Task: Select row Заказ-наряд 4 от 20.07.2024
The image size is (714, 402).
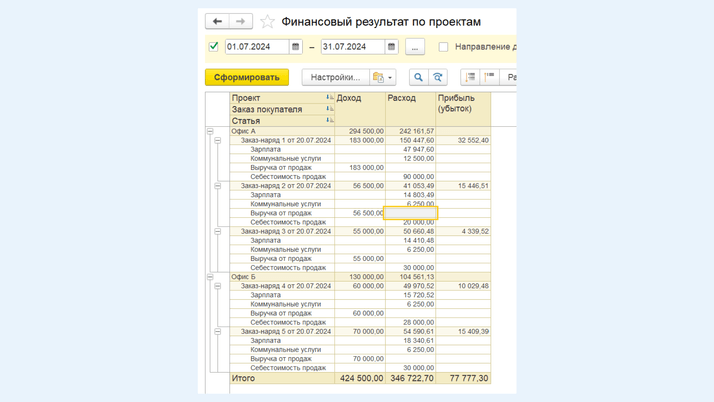Action: coord(286,286)
